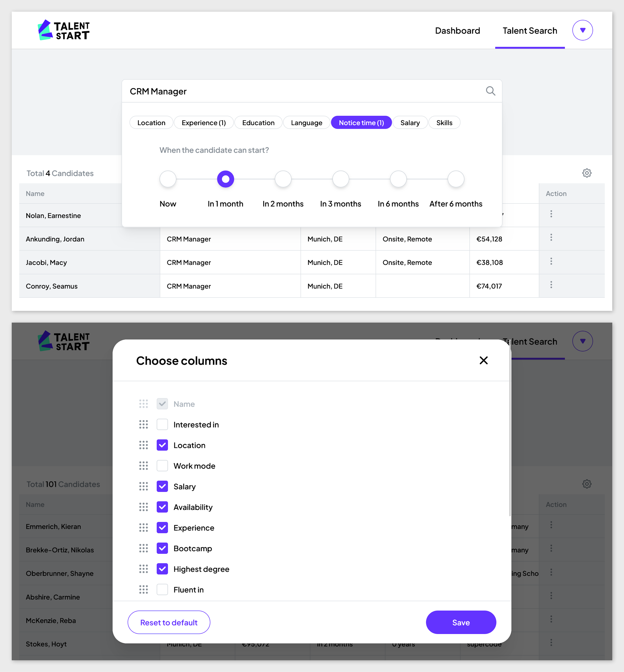Open actions menu for Ankunding, Jordan row
Image resolution: width=624 pixels, height=672 pixels.
coord(551,237)
